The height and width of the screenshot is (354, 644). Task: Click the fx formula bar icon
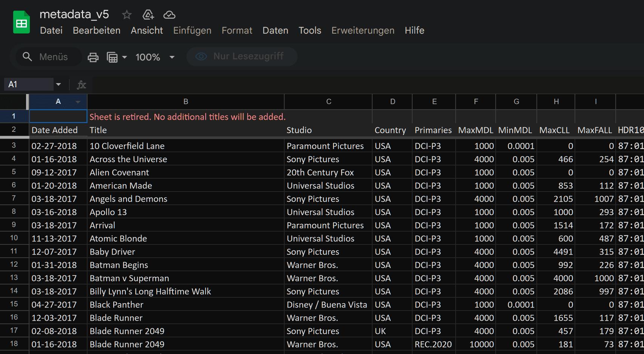click(81, 85)
